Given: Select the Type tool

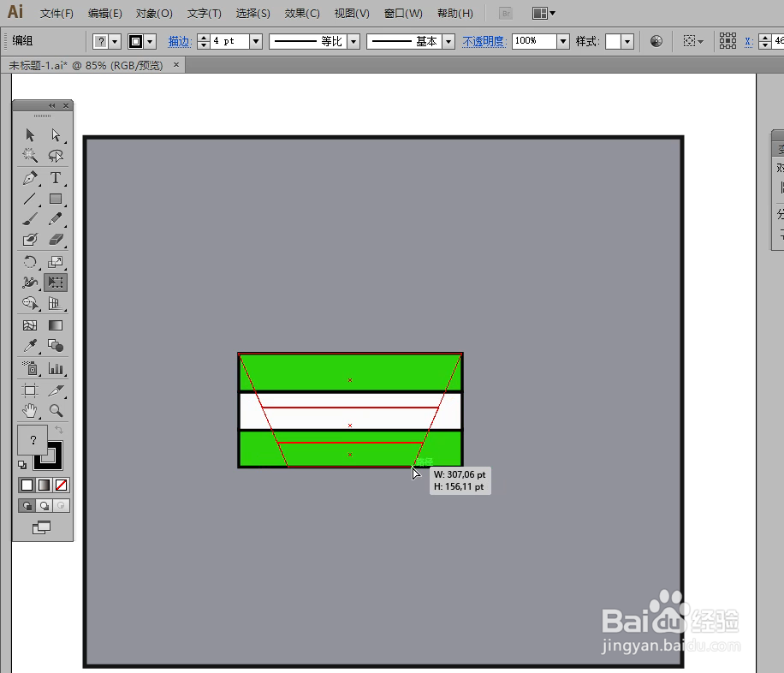Looking at the screenshot, I should (x=56, y=178).
